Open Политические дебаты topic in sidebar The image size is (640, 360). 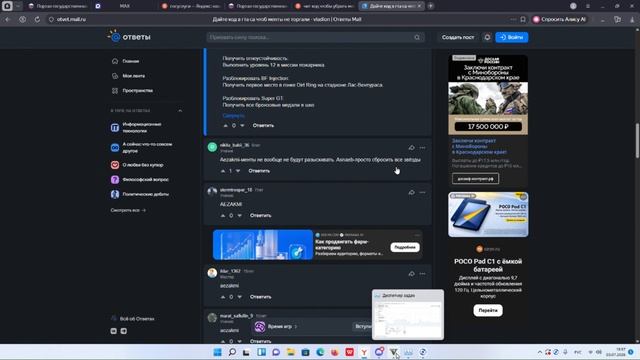140,194
